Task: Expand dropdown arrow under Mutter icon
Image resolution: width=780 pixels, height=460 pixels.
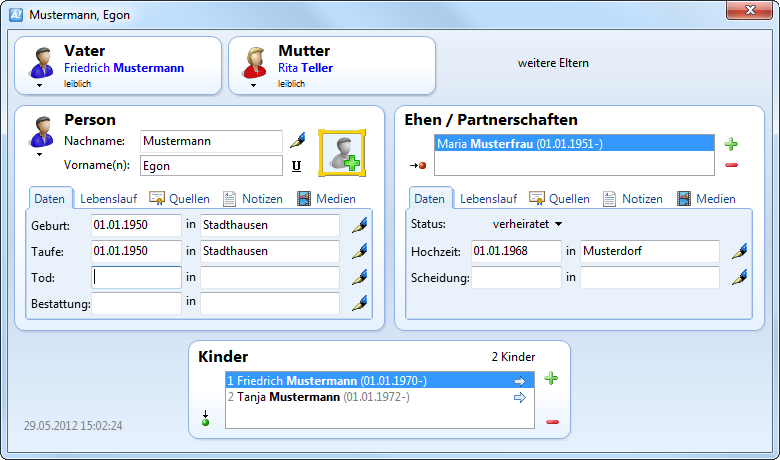Action: pos(254,86)
